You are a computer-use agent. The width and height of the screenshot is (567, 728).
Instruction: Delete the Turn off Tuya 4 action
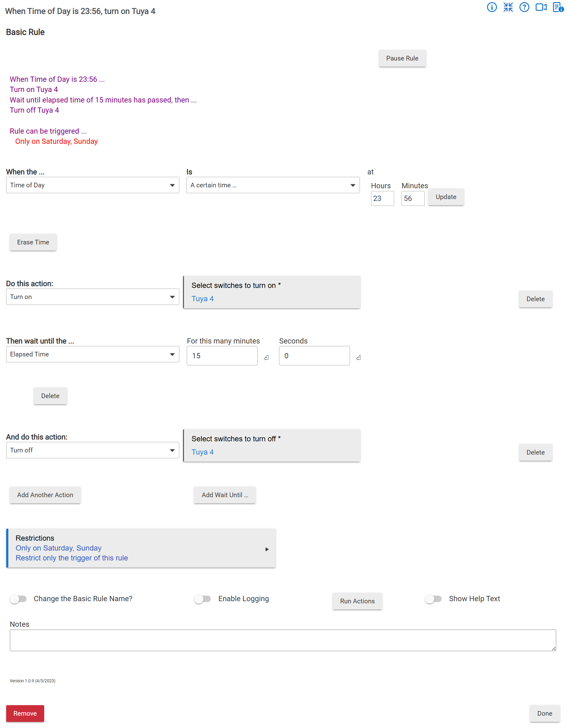click(x=535, y=452)
